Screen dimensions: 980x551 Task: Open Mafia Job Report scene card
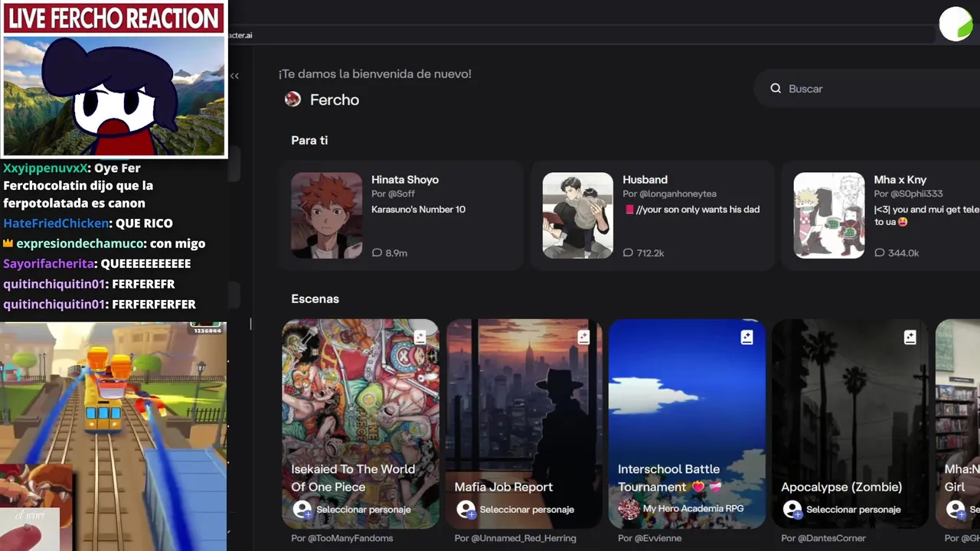(524, 424)
